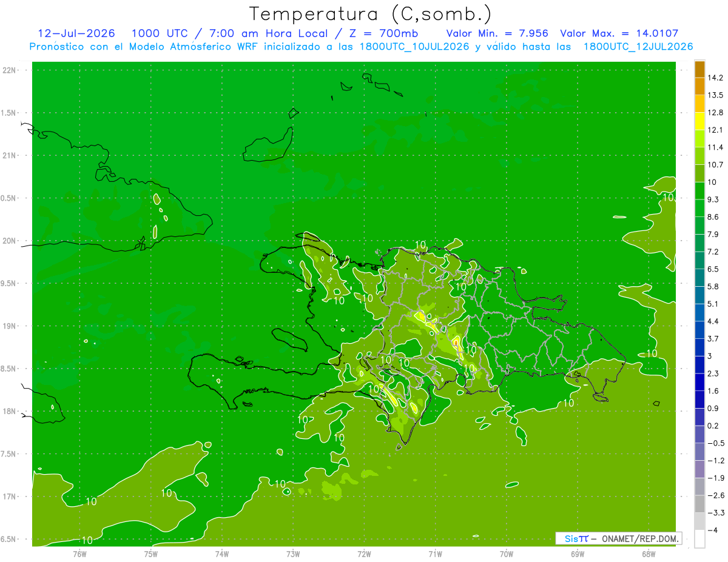The width and height of the screenshot is (728, 562).
Task: Click the purple swatch between -1.2 and -1.9
Action: [x=699, y=469]
